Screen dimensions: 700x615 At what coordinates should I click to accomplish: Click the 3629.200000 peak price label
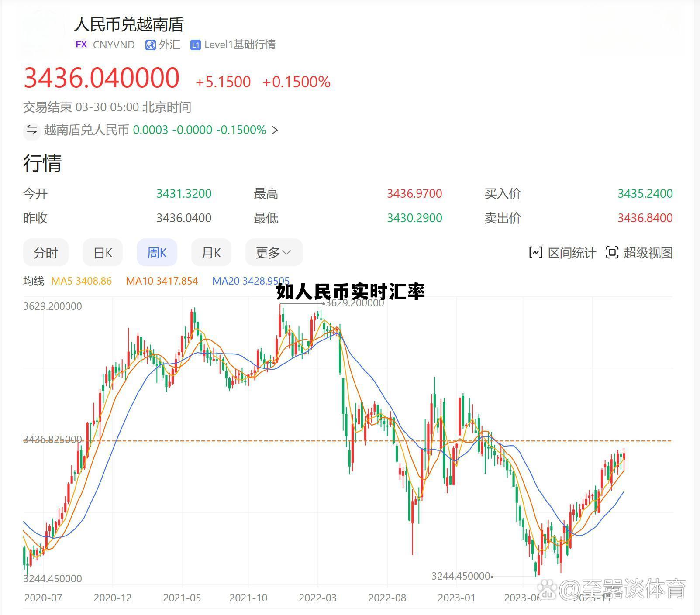pyautogui.click(x=355, y=302)
